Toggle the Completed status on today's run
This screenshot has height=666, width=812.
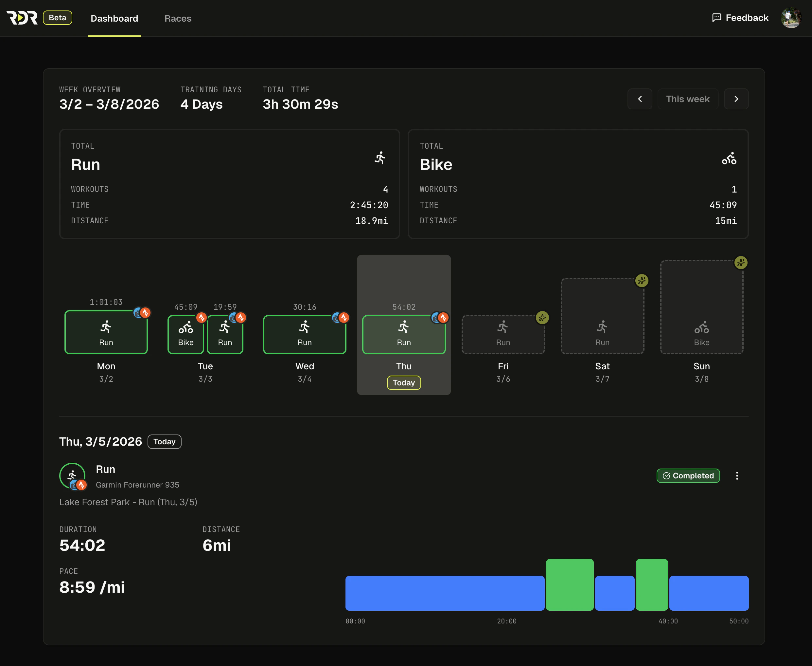(x=688, y=476)
